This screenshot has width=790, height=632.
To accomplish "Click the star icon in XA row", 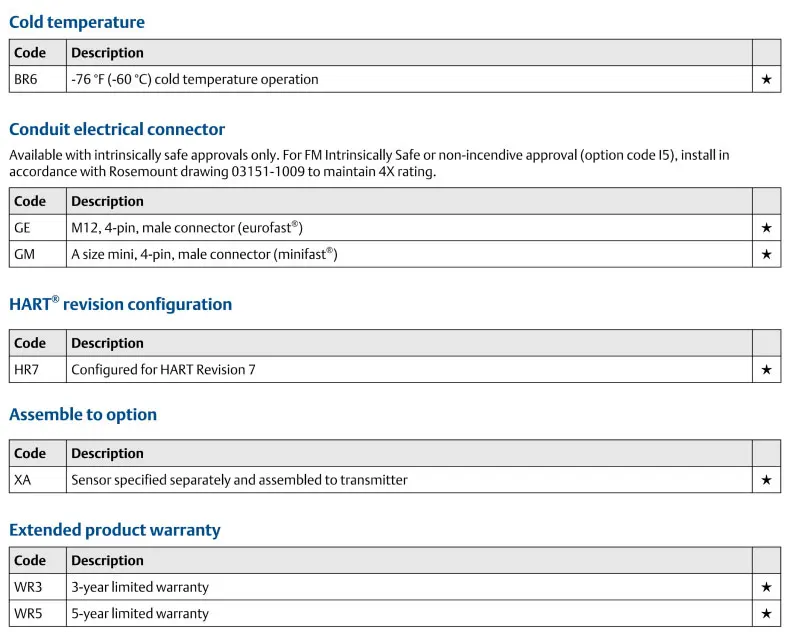I will (x=766, y=480).
